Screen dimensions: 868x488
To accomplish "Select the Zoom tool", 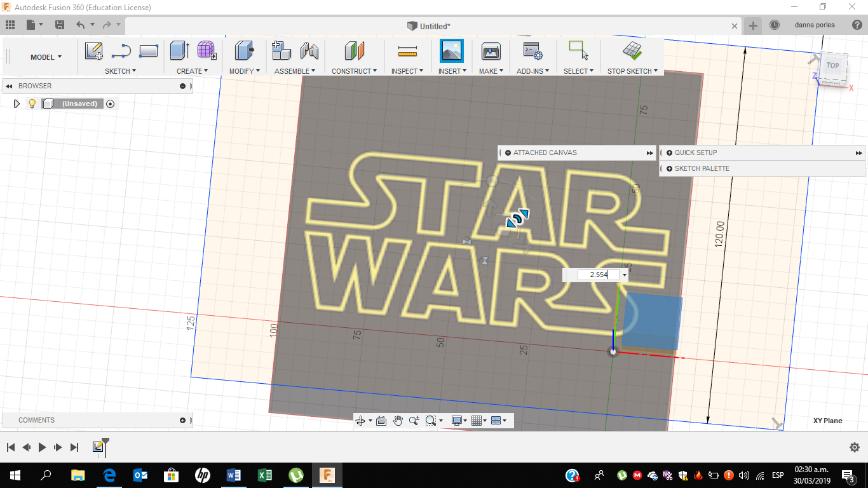I will (414, 421).
